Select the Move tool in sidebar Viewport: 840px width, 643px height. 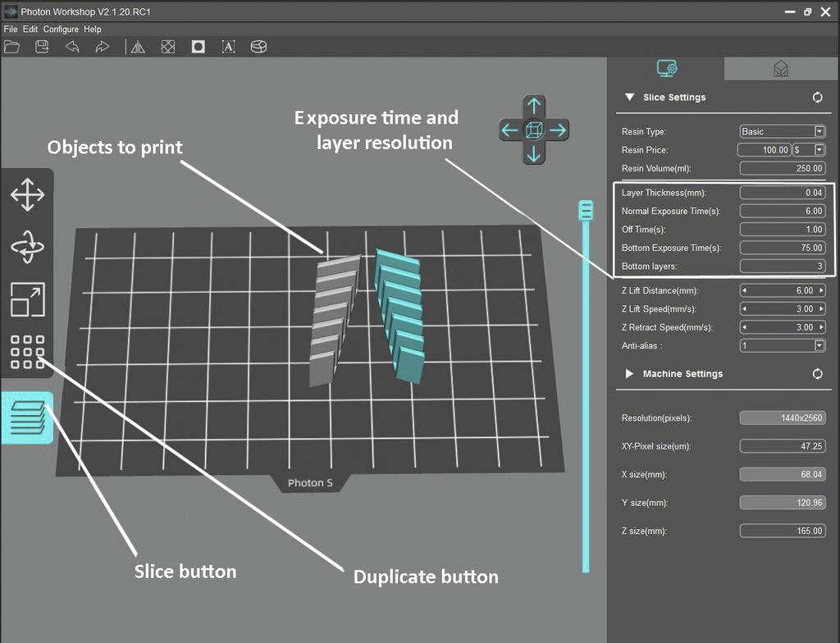click(27, 194)
